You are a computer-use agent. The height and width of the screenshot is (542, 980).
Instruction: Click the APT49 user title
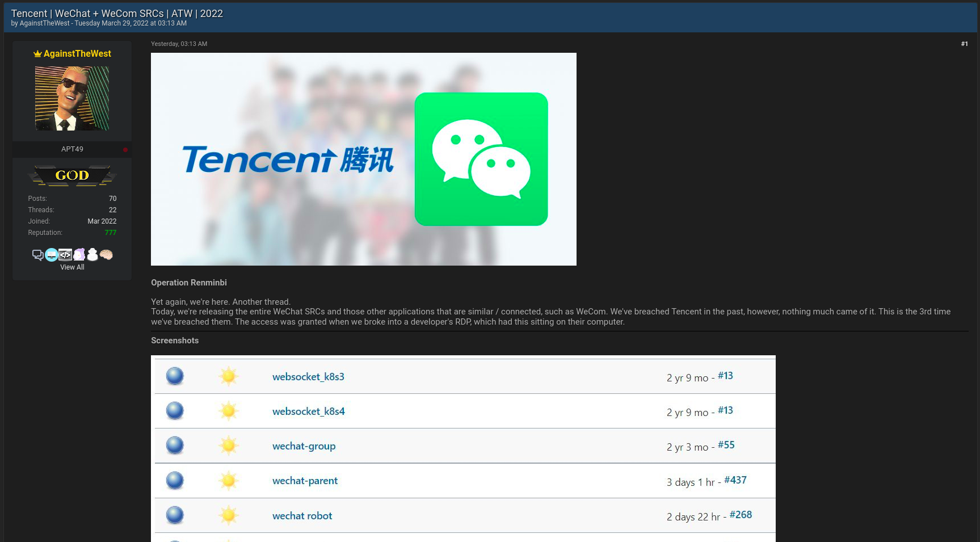pyautogui.click(x=72, y=149)
